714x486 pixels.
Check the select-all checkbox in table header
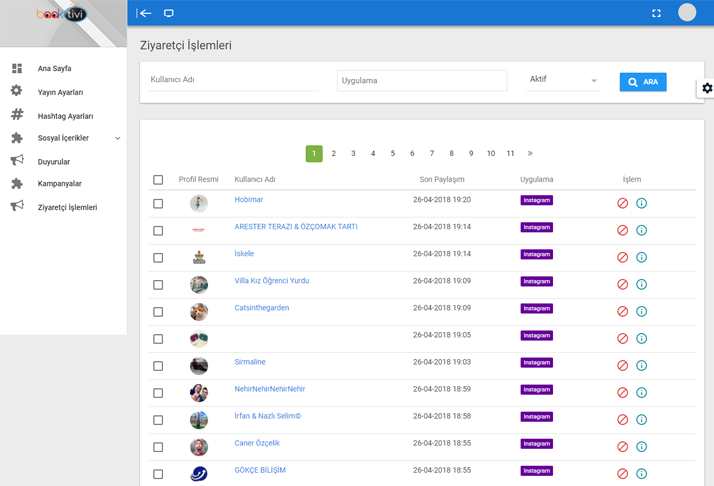(x=158, y=180)
